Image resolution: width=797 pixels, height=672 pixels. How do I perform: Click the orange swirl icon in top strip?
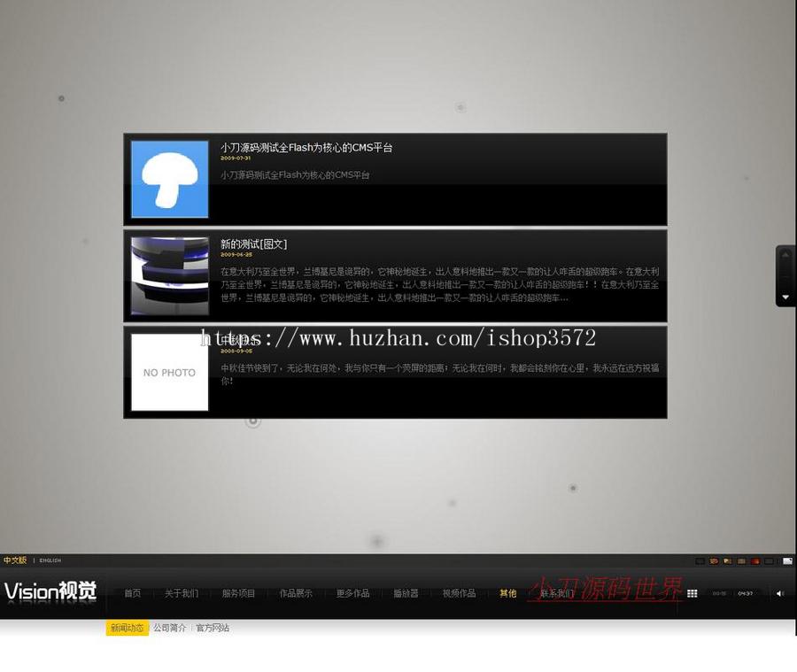[714, 560]
